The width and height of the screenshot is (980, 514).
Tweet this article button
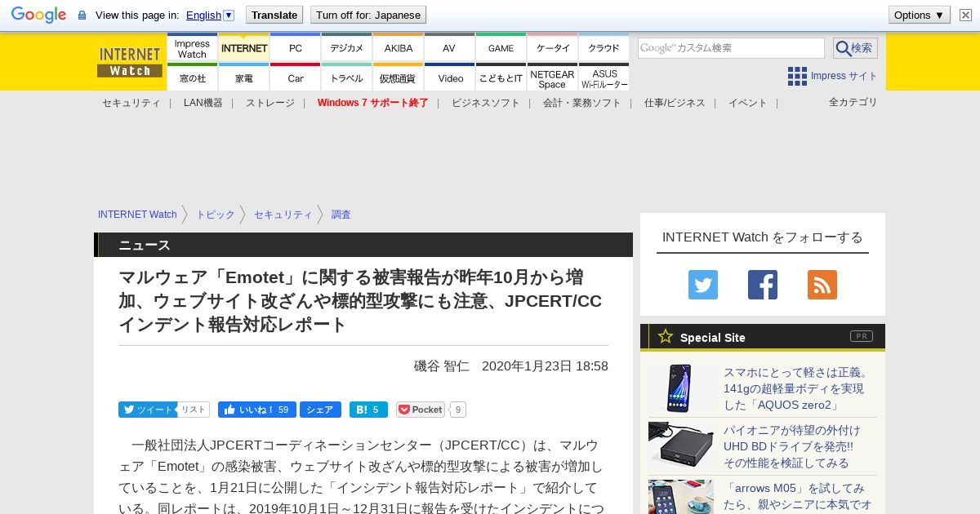(x=147, y=410)
